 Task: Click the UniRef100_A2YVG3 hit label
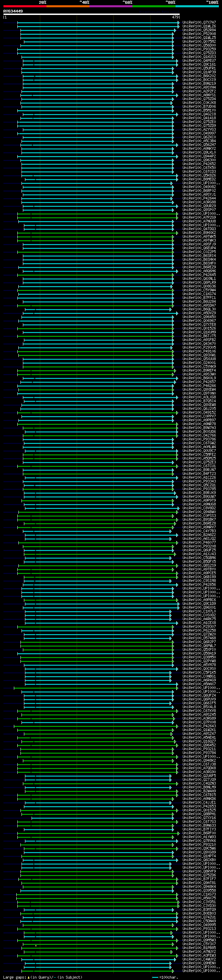coord(199,130)
